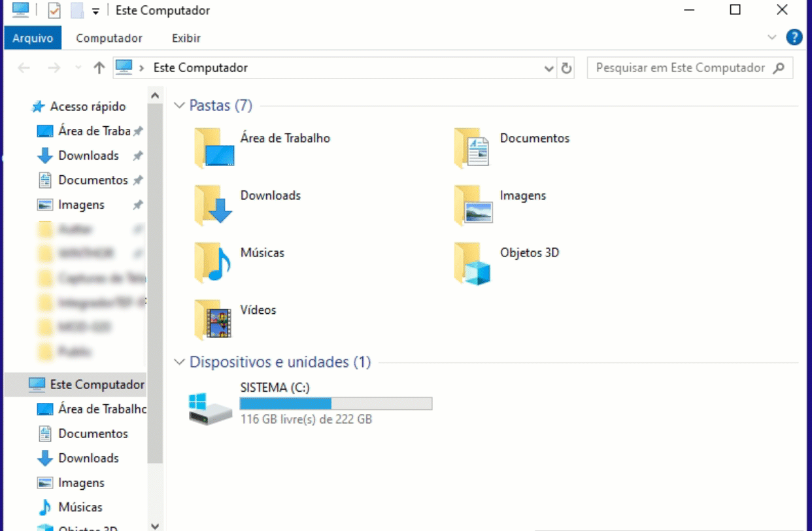This screenshot has height=531, width=812.
Task: Click the Imagens icon under Acesso rápido
Action: click(x=44, y=205)
